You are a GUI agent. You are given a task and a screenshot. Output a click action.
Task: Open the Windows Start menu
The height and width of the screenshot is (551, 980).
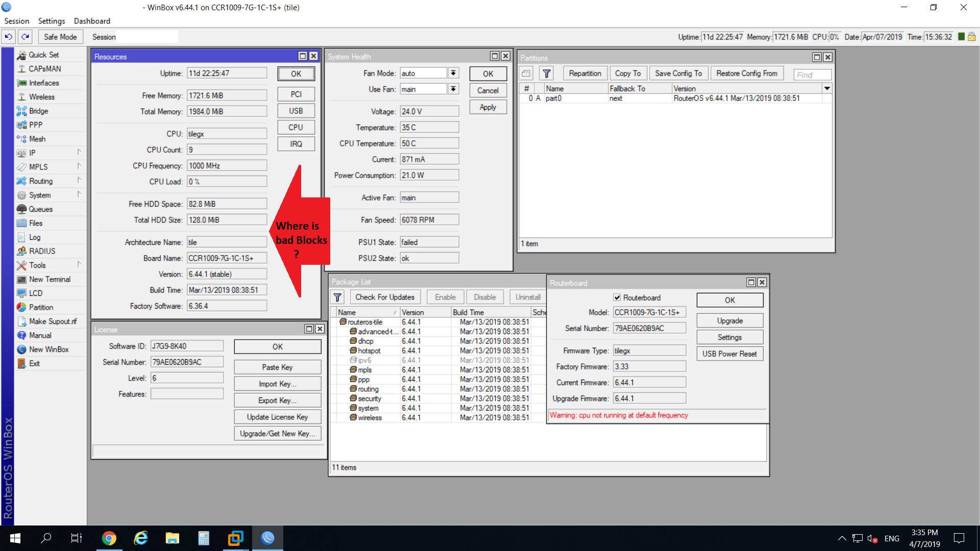pos(15,538)
